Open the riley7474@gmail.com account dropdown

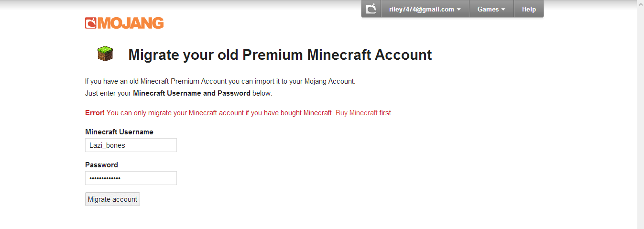tap(421, 9)
